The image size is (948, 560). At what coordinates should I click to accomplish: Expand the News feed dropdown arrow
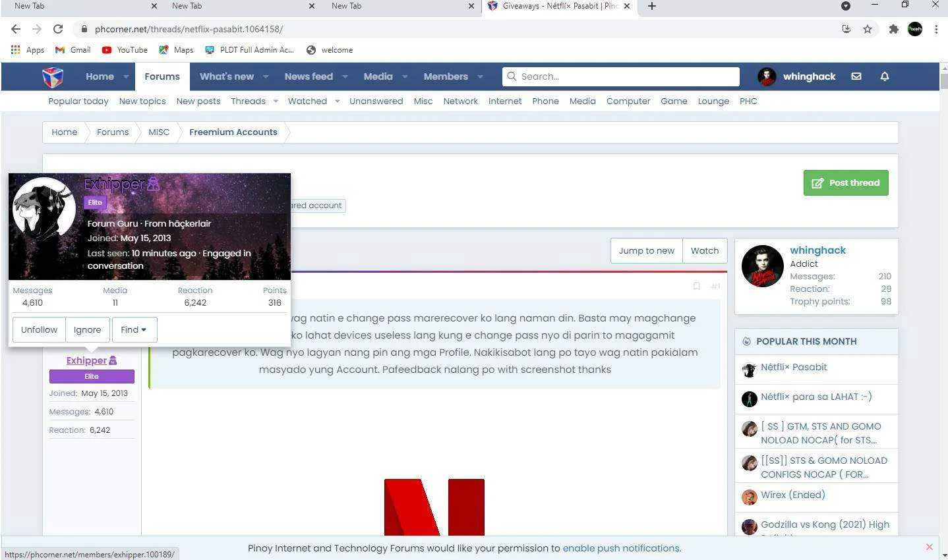[x=345, y=76]
